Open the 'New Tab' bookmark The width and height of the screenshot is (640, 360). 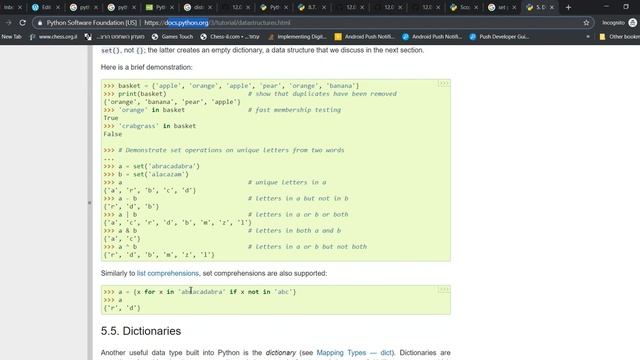[x=11, y=37]
